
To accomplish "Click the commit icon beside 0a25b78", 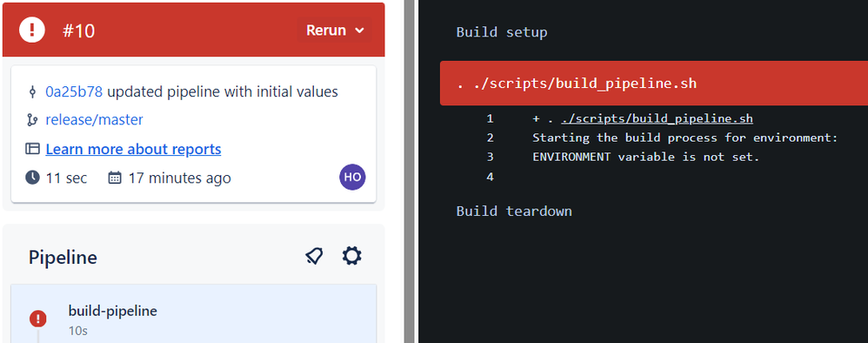I will 32,92.
